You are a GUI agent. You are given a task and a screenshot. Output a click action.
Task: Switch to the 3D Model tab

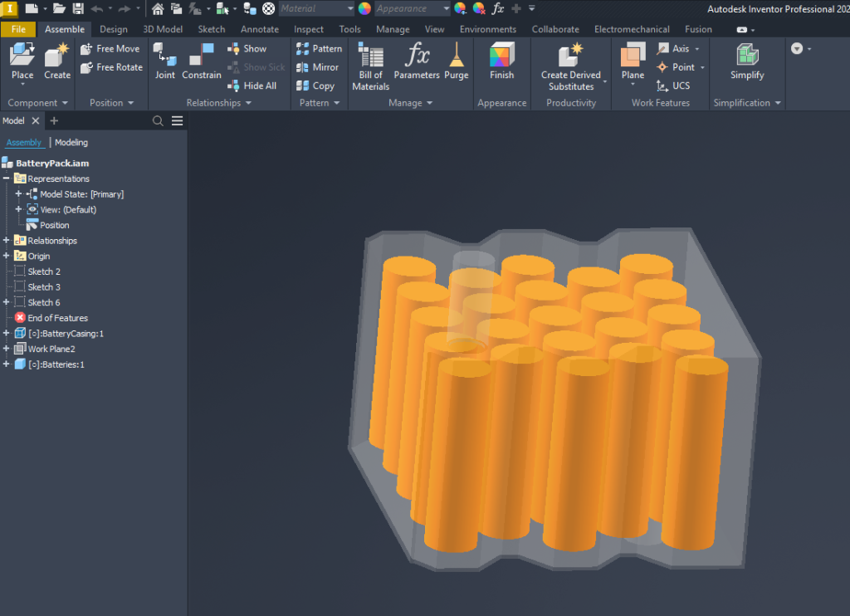pyautogui.click(x=163, y=29)
